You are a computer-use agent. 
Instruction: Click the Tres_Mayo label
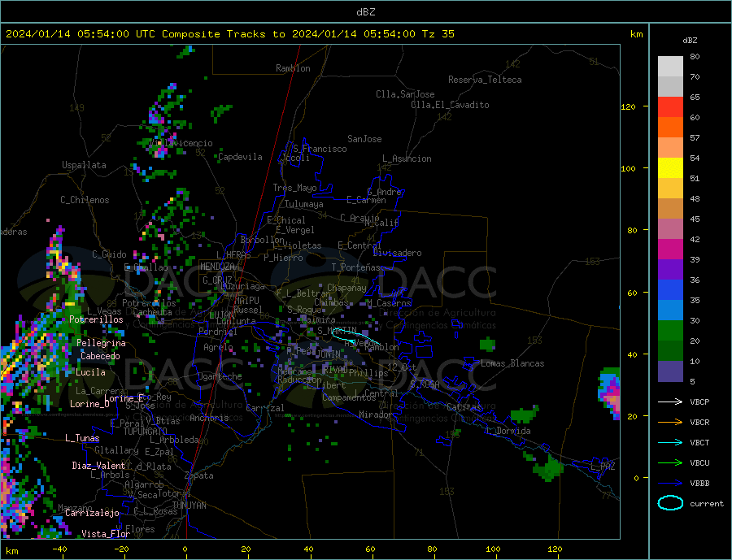[294, 188]
